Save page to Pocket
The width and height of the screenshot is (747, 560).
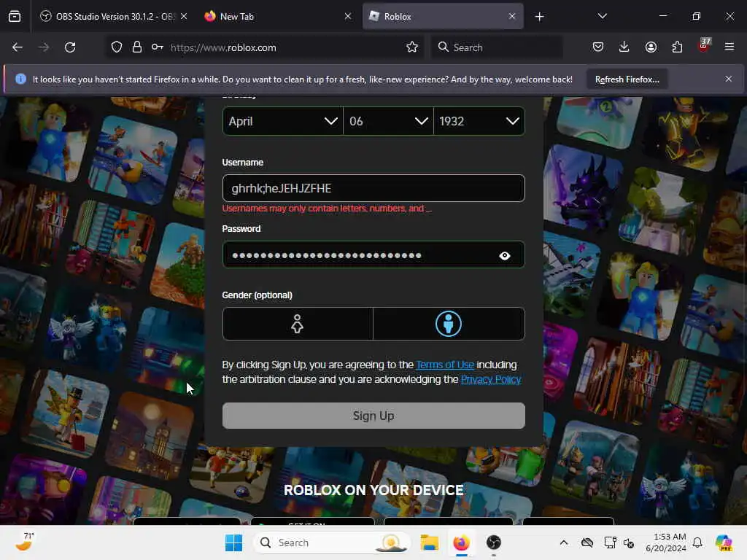(x=598, y=47)
